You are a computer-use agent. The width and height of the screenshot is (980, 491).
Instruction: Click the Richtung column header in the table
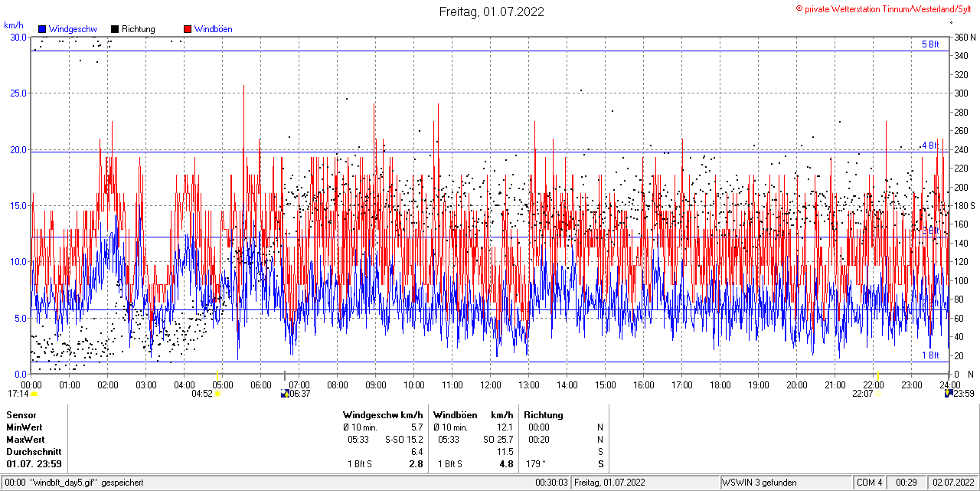(545, 415)
